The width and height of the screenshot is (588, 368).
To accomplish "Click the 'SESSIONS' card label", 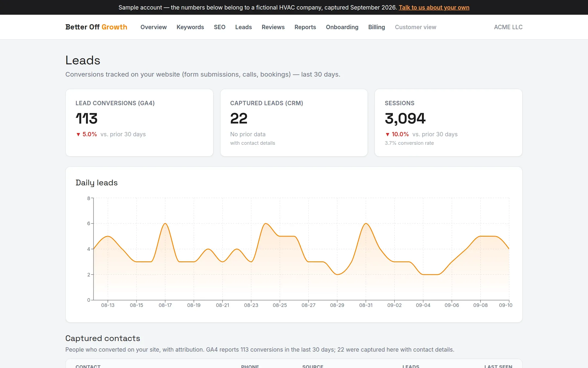I will (x=400, y=103).
